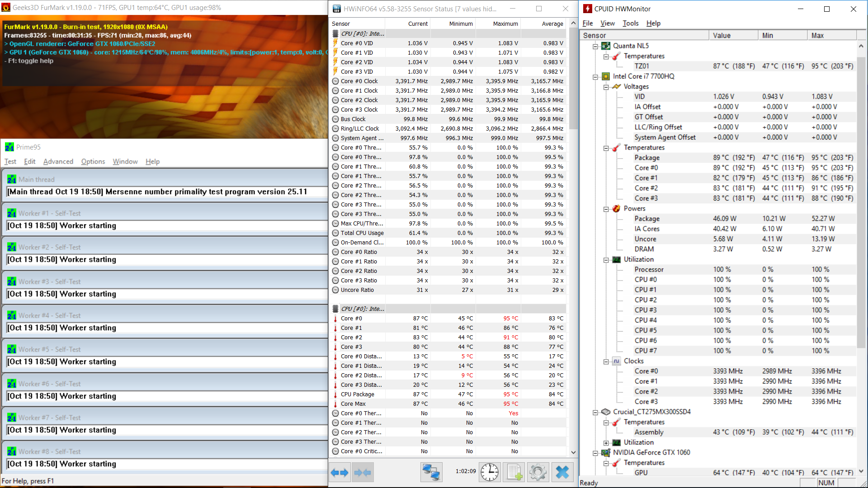Image resolution: width=868 pixels, height=488 pixels.
Task: Open the Test menu in Prime95
Action: pos(10,161)
